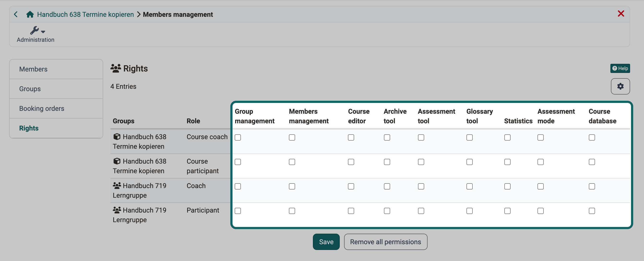The image size is (644, 261).
Task: Tick Glossary tool for Course coach
Action: click(x=470, y=137)
